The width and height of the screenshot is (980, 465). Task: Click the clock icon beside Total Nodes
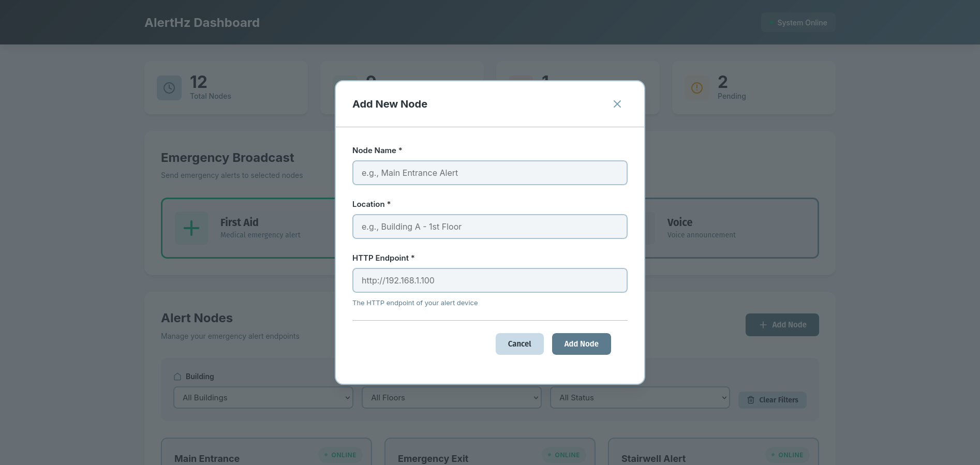169,88
